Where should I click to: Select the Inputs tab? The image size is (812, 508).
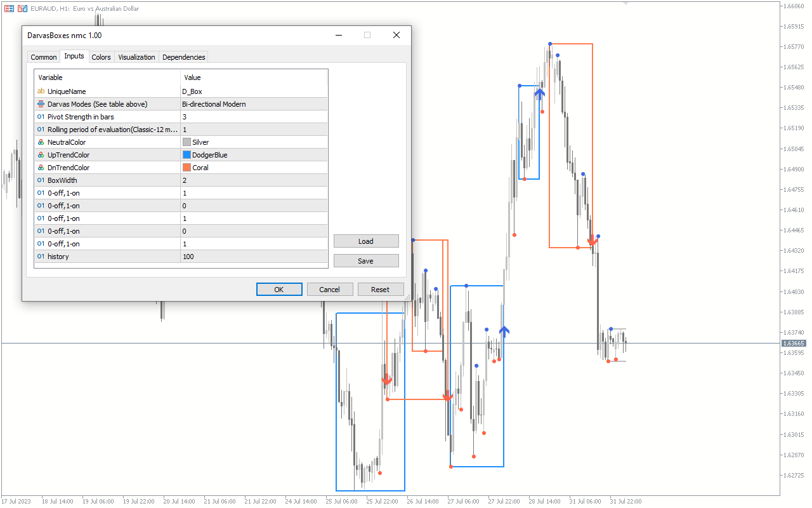[74, 56]
